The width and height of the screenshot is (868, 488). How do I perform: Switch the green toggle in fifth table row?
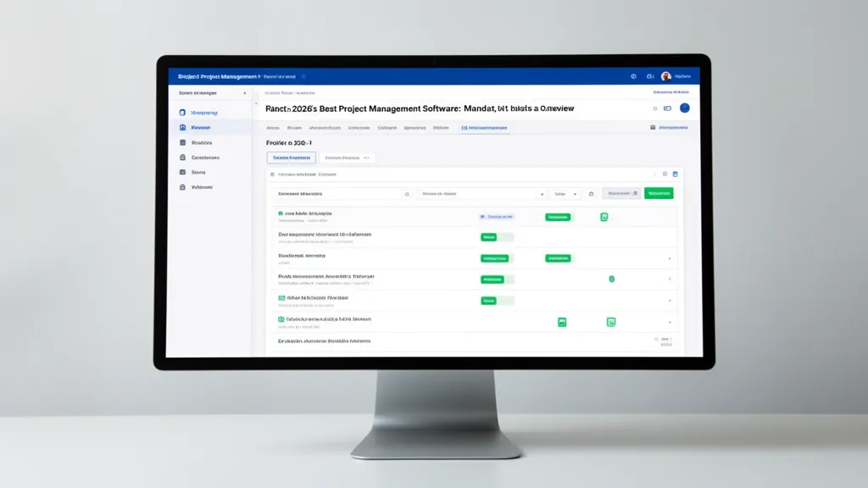pyautogui.click(x=497, y=301)
